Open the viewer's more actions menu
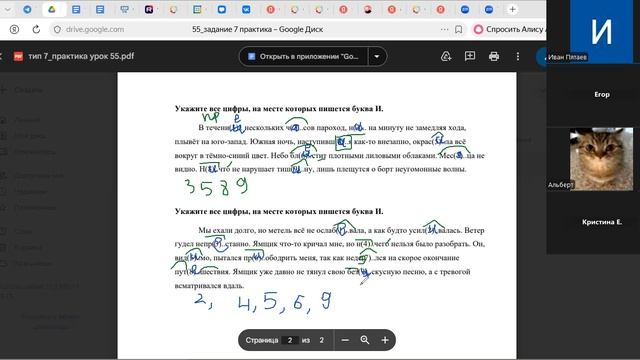 [x=518, y=56]
